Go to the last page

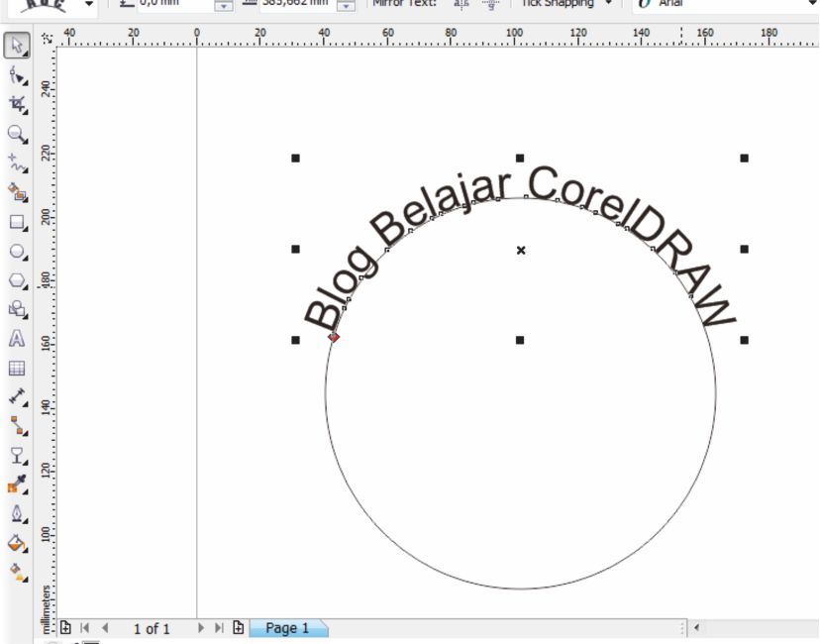[219, 628]
